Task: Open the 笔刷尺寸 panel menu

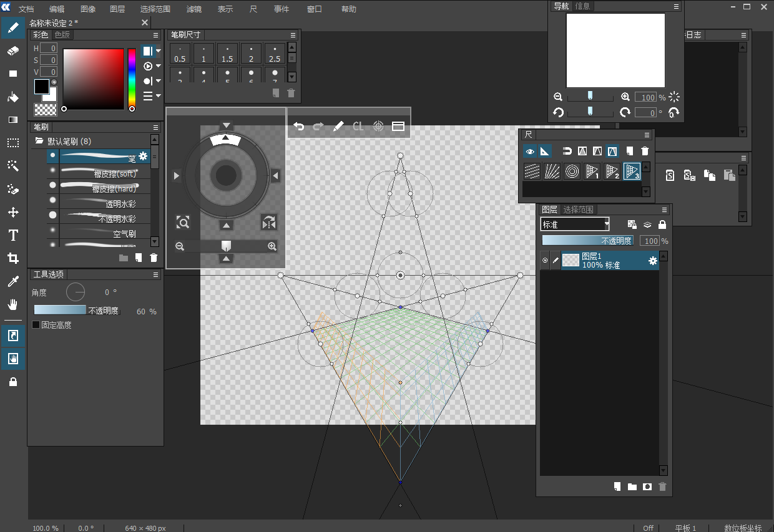Action: [x=293, y=35]
